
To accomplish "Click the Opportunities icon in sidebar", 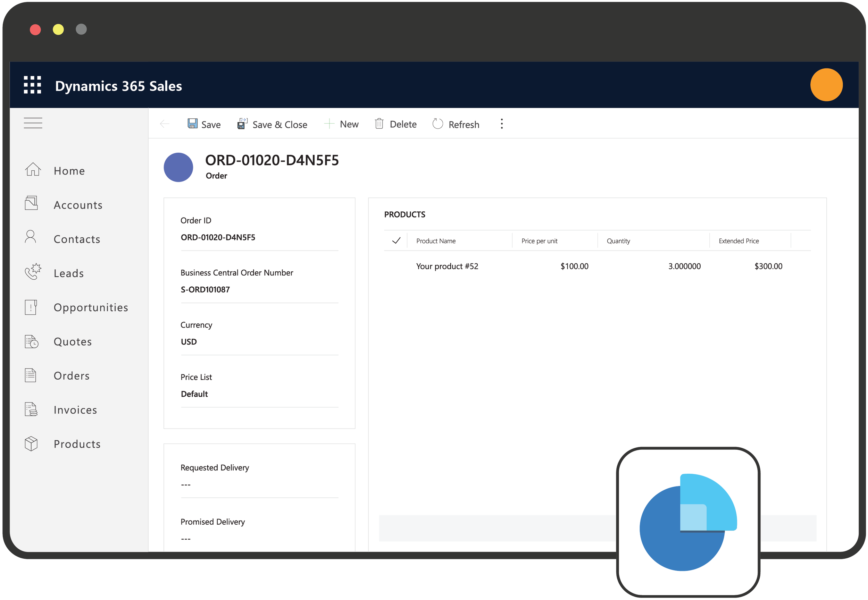I will (x=31, y=307).
